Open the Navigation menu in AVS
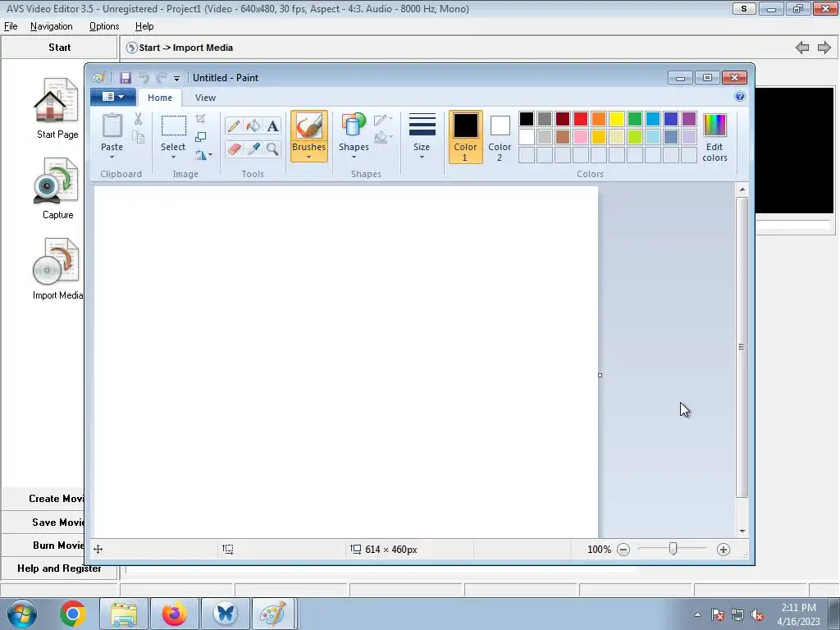Viewport: 840px width, 630px height. click(x=52, y=26)
